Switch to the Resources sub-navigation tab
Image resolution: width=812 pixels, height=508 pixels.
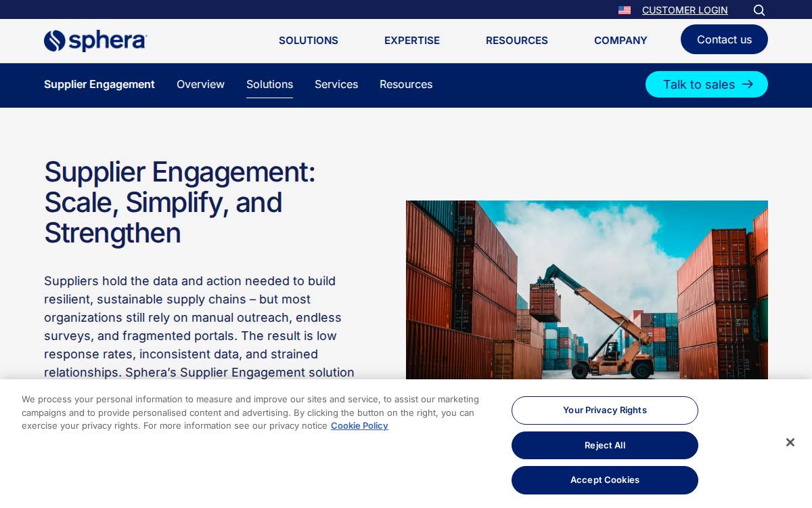point(406,84)
